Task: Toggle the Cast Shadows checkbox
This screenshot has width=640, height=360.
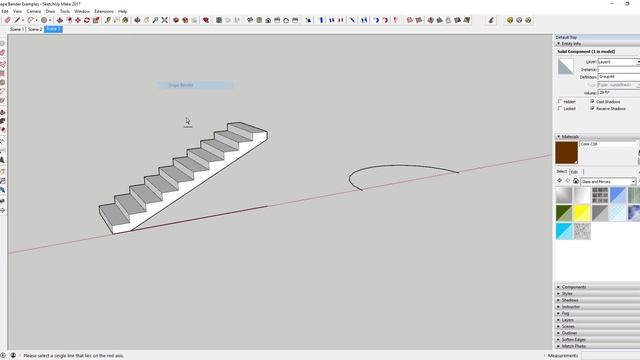Action: tap(592, 101)
